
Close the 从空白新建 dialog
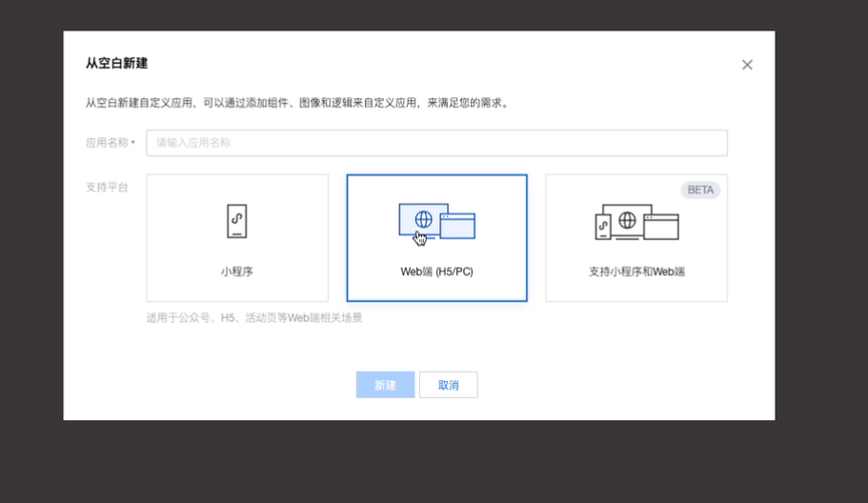point(747,65)
